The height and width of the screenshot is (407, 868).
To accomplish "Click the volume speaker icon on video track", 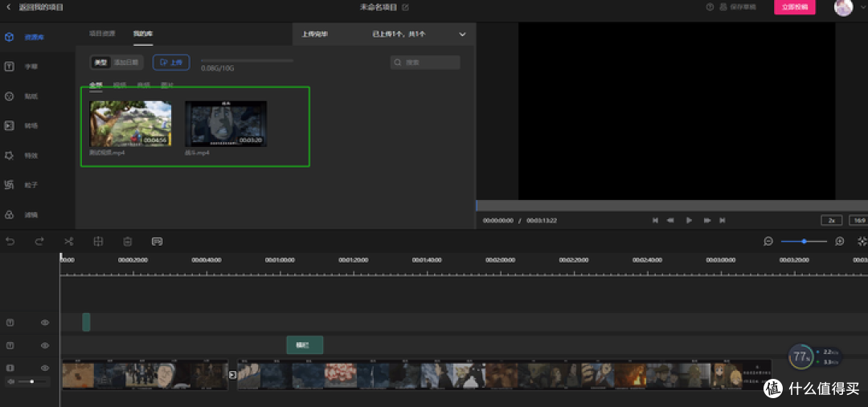I will (x=10, y=381).
